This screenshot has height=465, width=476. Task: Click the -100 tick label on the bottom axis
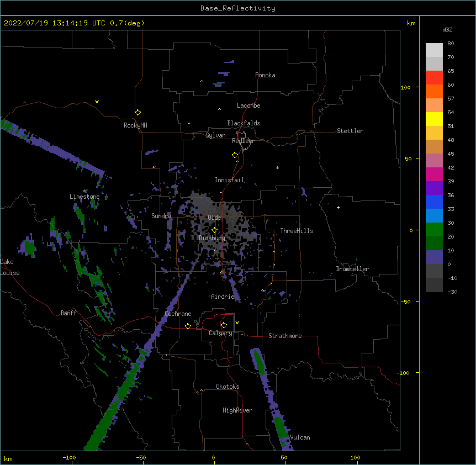(69, 457)
